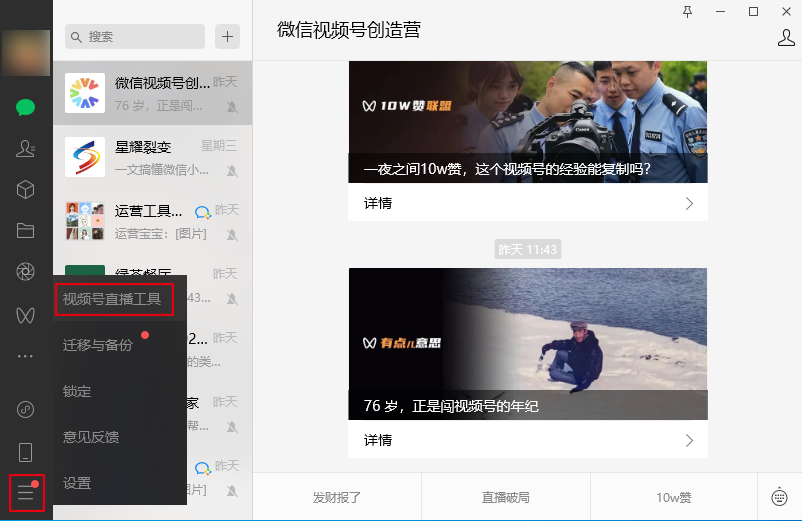Open the Channels butterfly icon in sidebar

(26, 315)
